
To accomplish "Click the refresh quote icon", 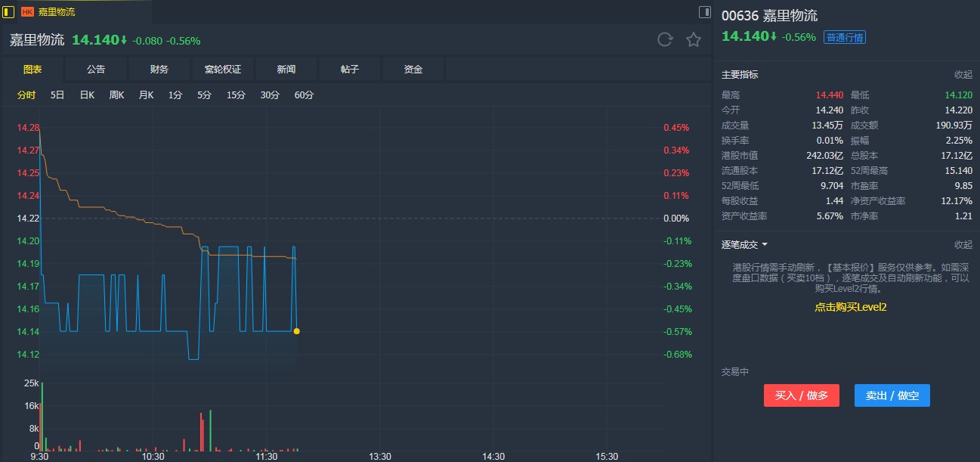I will tap(665, 40).
